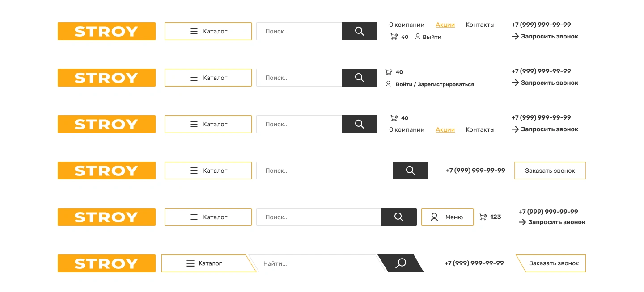Viewport: 644px width, 292px height.
Task: Focus the Найти... search field
Action: 318,263
